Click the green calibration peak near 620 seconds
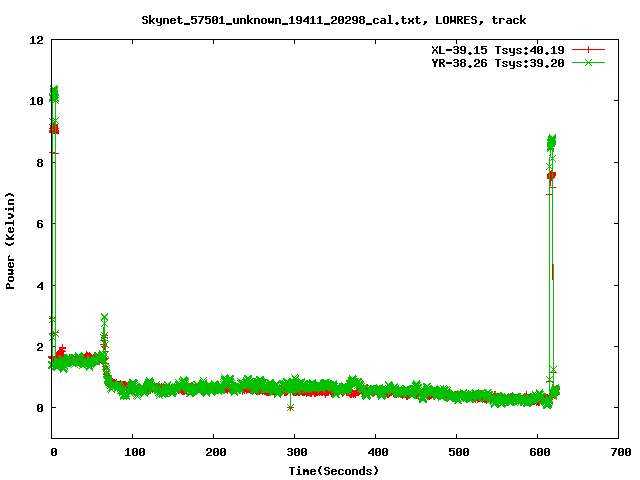This screenshot has height=480, width=640. pyautogui.click(x=551, y=141)
